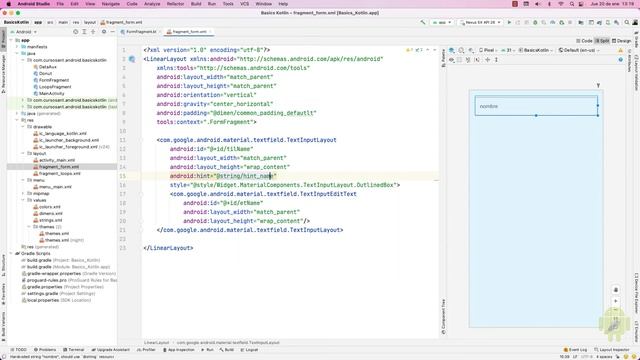Switch editor to Design view

point(621,41)
